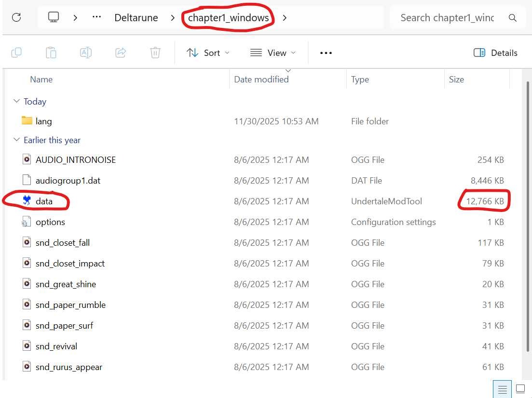
Task: Click snd_paper_surf file icon
Action: tap(27, 325)
